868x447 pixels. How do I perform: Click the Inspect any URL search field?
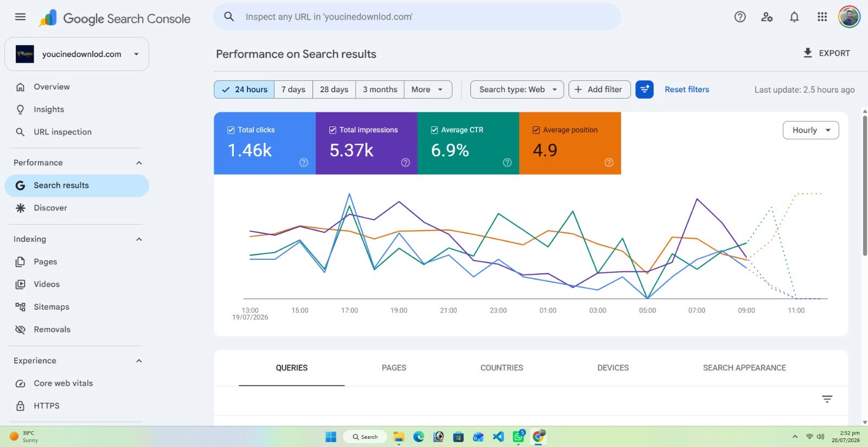tap(417, 17)
